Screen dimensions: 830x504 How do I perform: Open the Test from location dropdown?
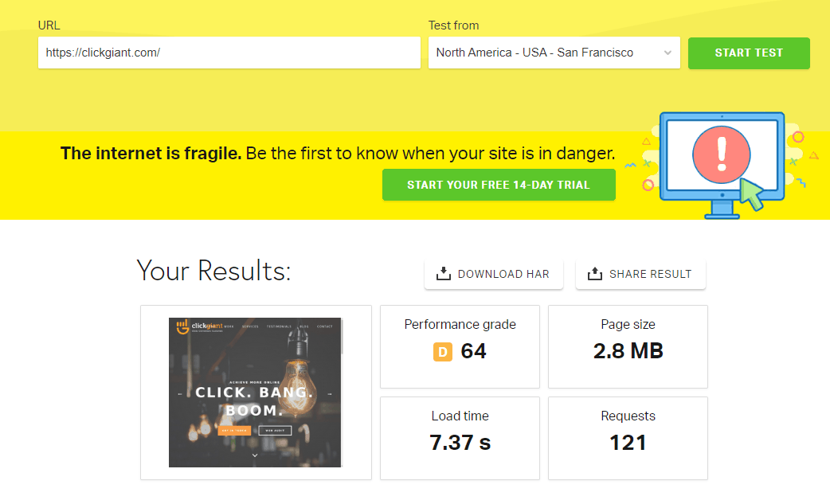pyautogui.click(x=554, y=53)
